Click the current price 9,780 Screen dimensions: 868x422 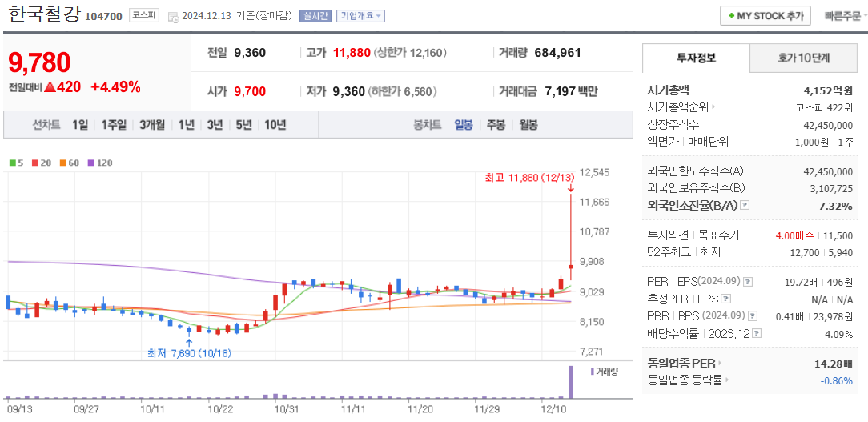(39, 62)
